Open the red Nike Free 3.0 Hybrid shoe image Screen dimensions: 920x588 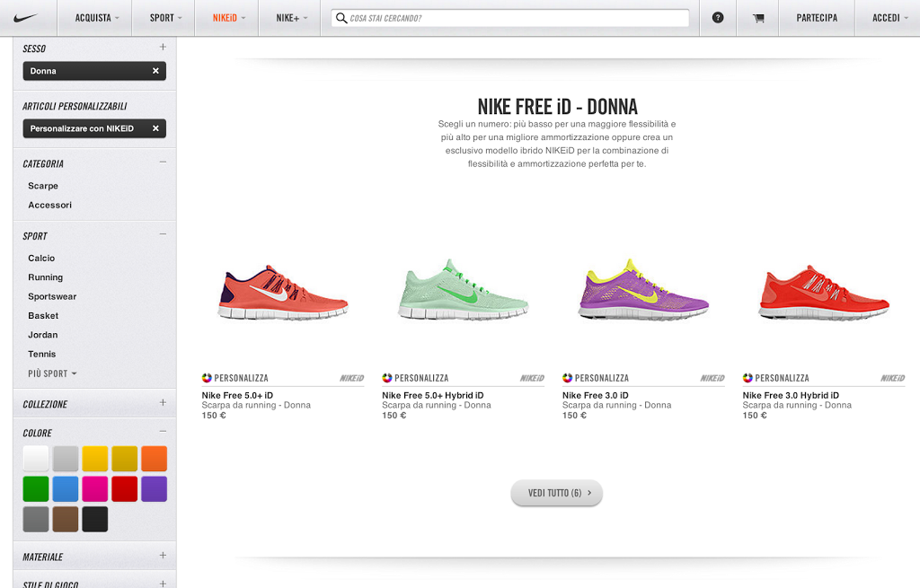824,292
